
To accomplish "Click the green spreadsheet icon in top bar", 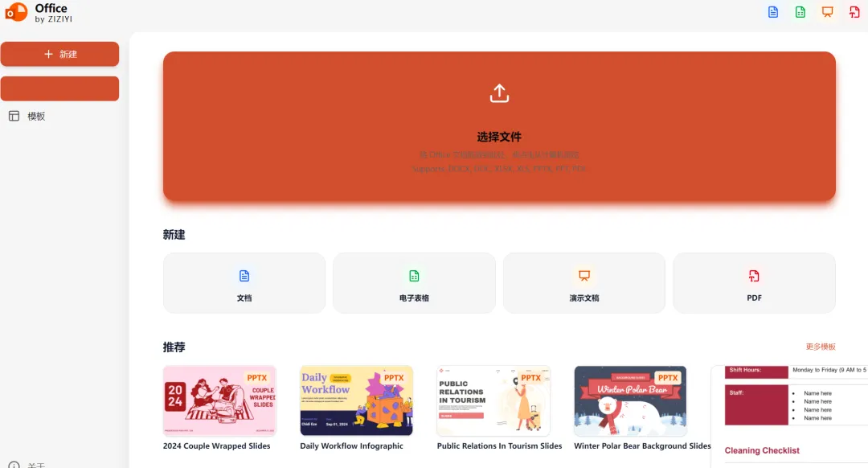I will point(800,12).
